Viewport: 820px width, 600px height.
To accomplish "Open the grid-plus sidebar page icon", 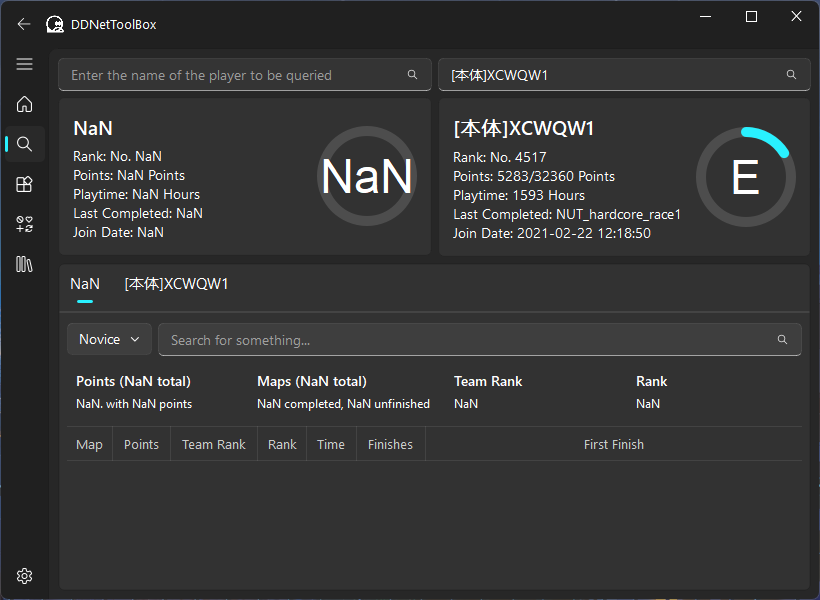I will [x=25, y=184].
